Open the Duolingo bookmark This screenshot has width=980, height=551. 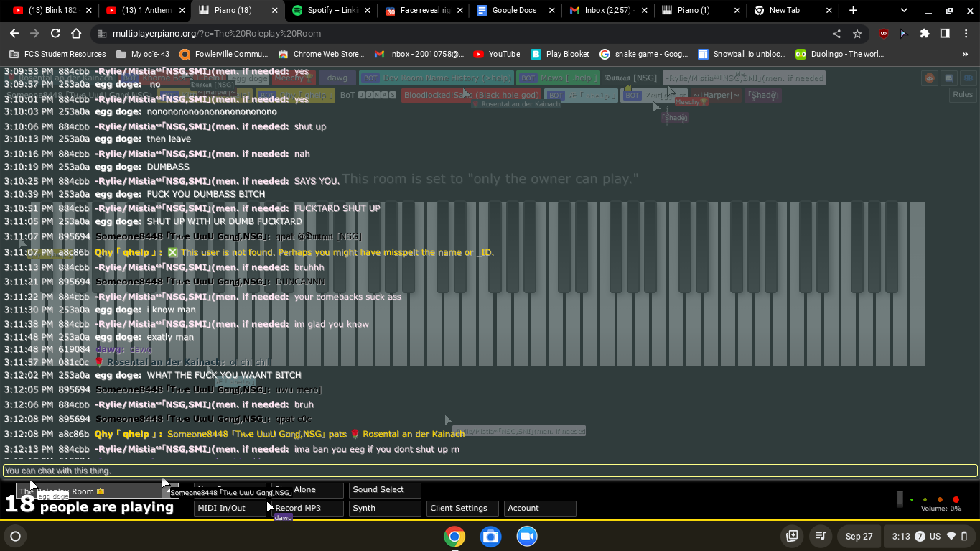click(840, 54)
